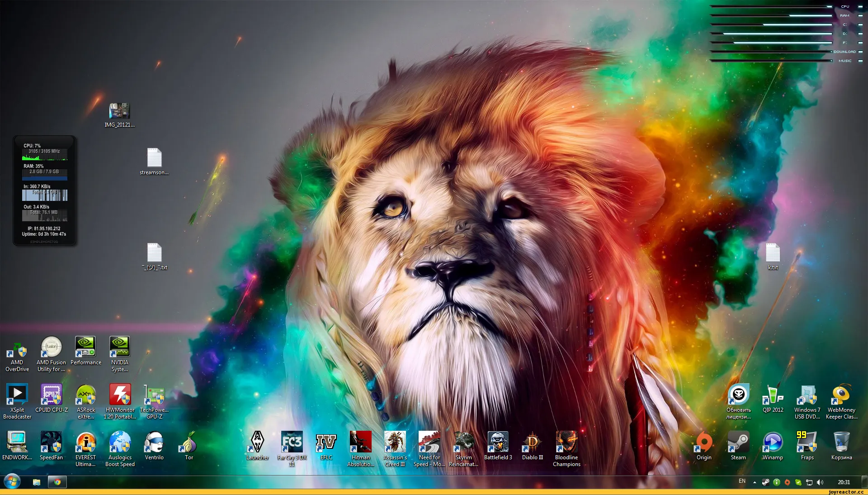Image resolution: width=868 pixels, height=495 pixels.
Task: Launch Hitman Absolution
Action: pos(360,449)
